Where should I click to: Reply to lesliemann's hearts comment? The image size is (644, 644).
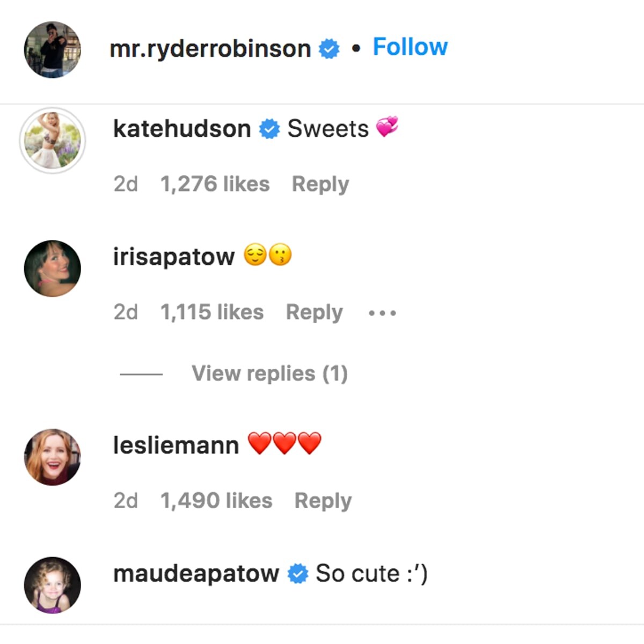[x=323, y=501]
